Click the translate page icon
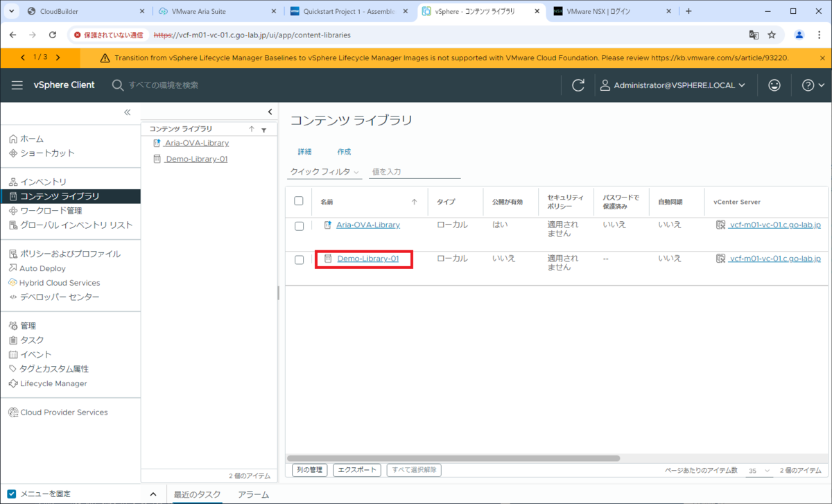Image resolution: width=832 pixels, height=504 pixels. click(x=754, y=35)
